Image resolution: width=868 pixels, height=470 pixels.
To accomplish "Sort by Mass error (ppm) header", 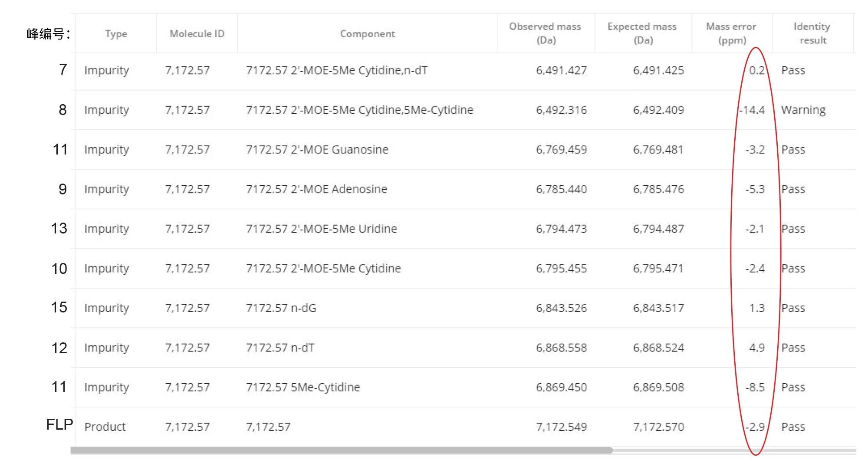I will tap(731, 33).
